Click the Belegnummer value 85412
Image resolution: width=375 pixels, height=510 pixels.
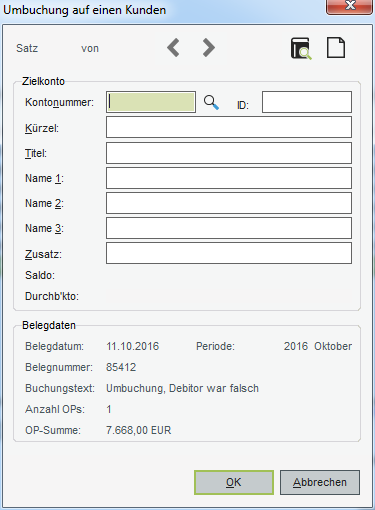point(121,367)
